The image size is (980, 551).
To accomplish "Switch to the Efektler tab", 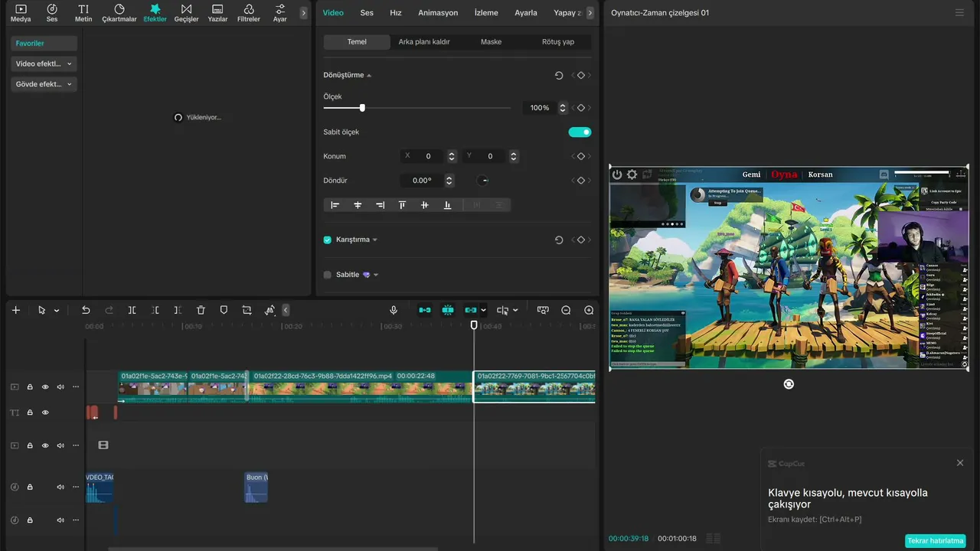I will 155,13.
